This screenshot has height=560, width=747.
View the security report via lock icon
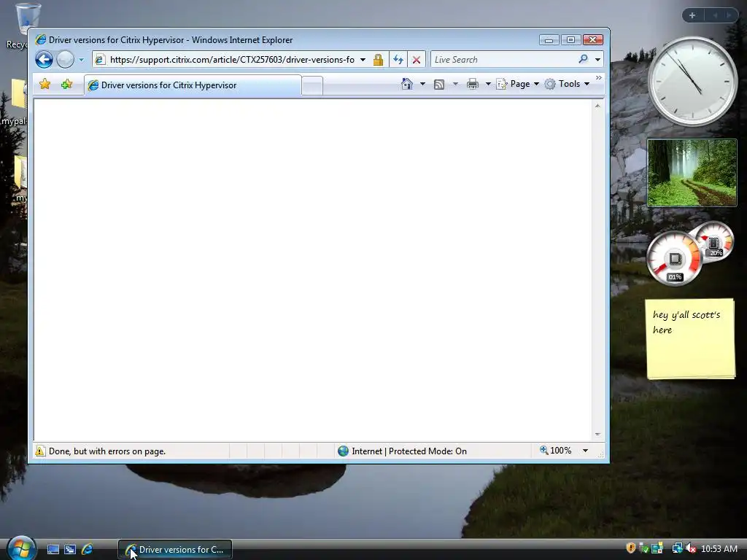pos(379,60)
